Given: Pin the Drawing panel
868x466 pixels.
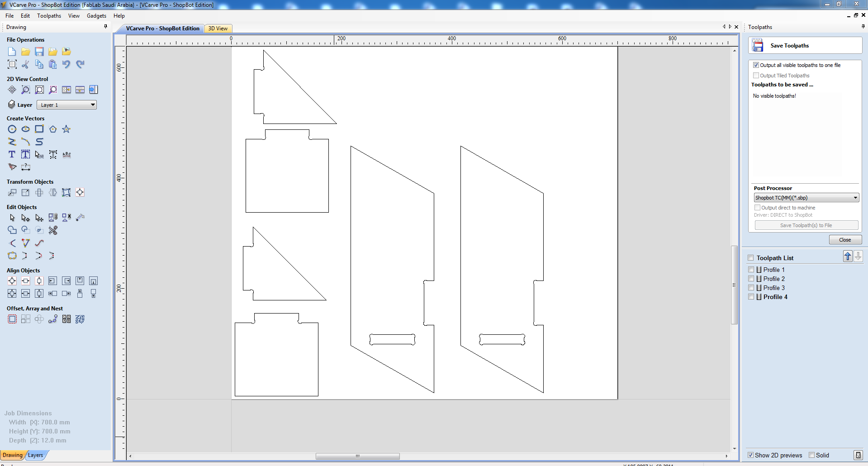Looking at the screenshot, I should click(106, 26).
